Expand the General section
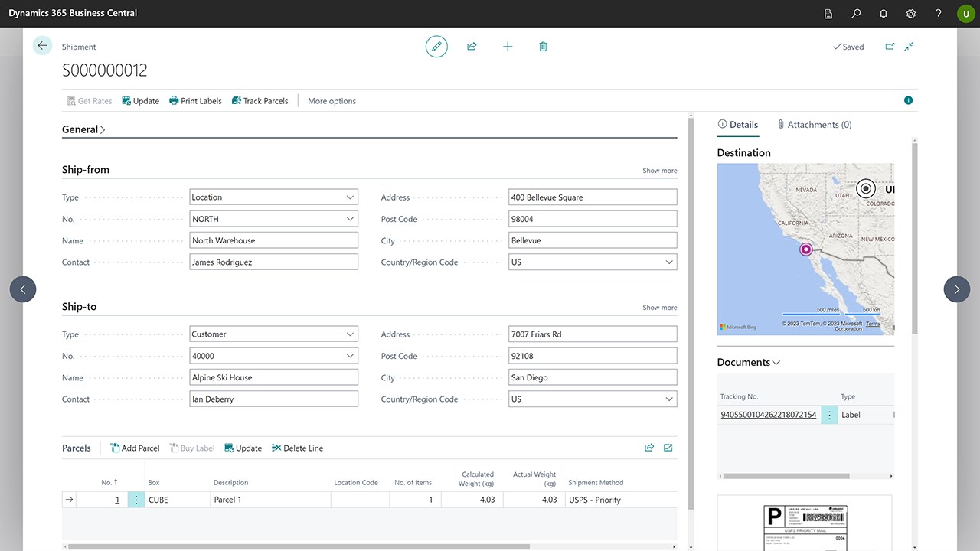The width and height of the screenshot is (980, 551). (84, 129)
